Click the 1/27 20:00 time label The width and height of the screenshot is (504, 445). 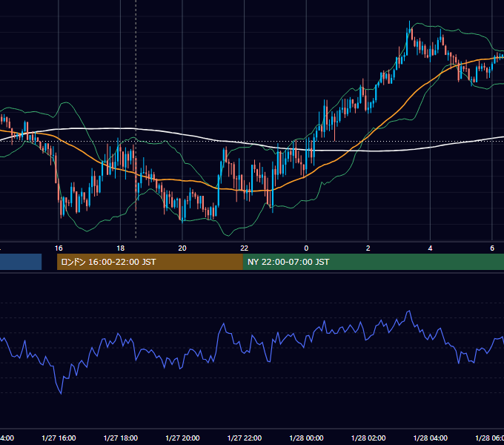182,438
